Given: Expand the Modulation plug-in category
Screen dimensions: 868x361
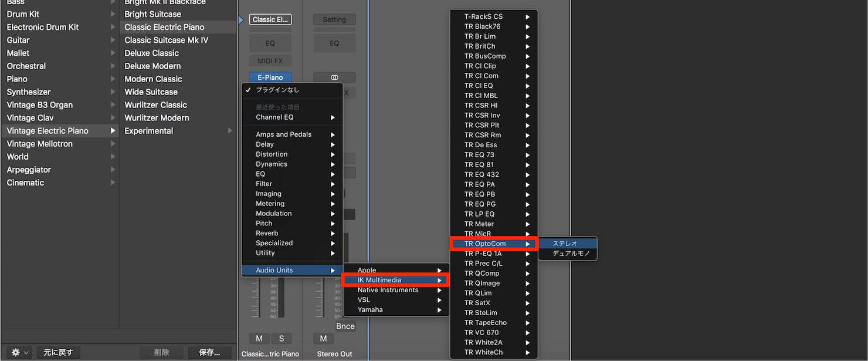Looking at the screenshot, I should [x=292, y=214].
